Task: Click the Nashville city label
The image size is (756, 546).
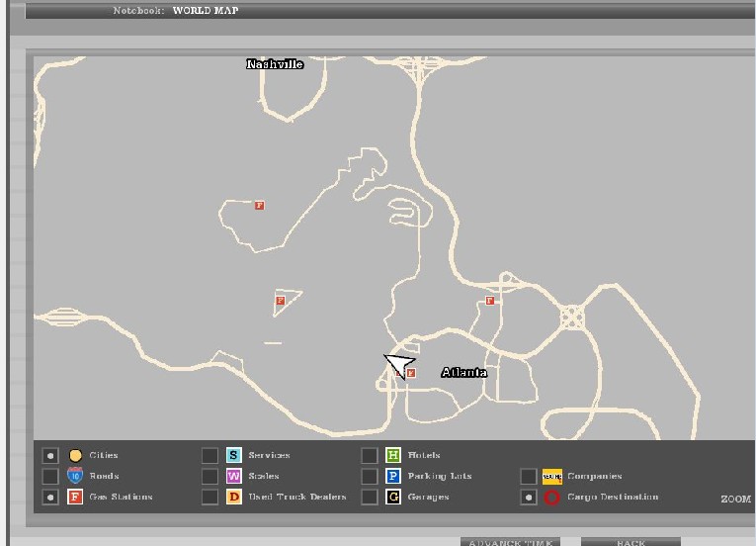Action: (x=275, y=64)
